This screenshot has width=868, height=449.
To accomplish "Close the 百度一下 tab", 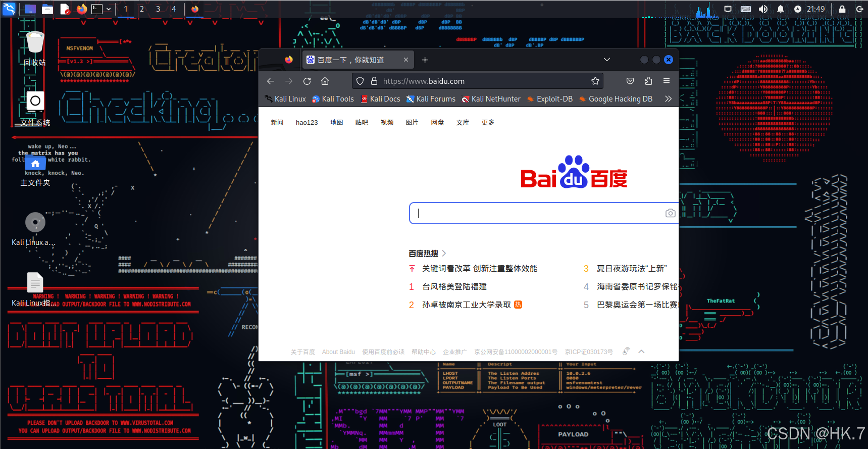I will click(x=406, y=60).
